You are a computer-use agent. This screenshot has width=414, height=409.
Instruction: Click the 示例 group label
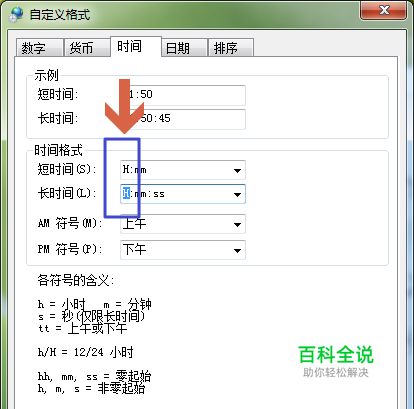[47, 75]
